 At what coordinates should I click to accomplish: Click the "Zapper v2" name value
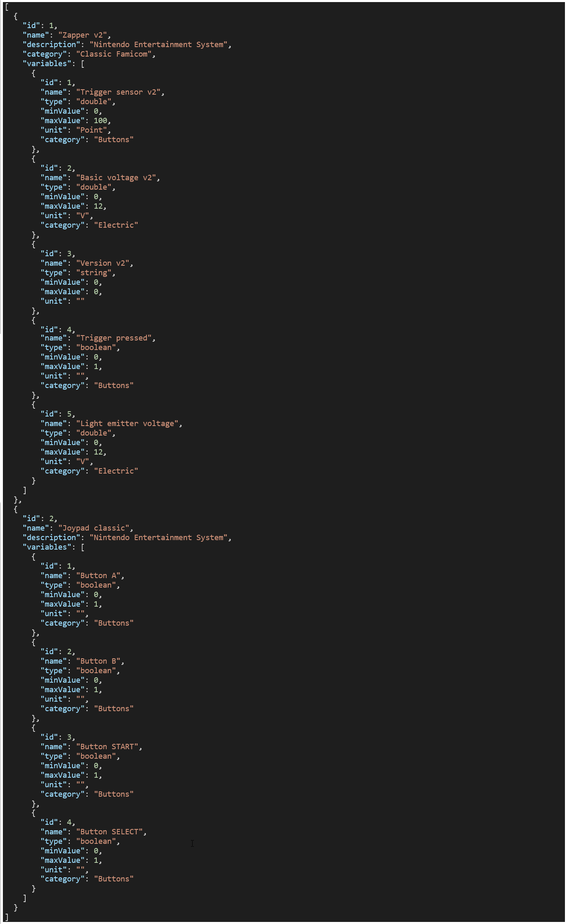82,35
